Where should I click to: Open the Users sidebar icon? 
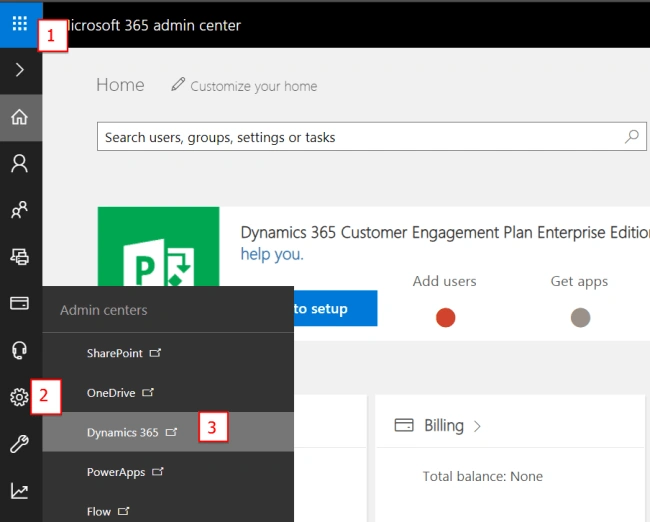coord(19,164)
